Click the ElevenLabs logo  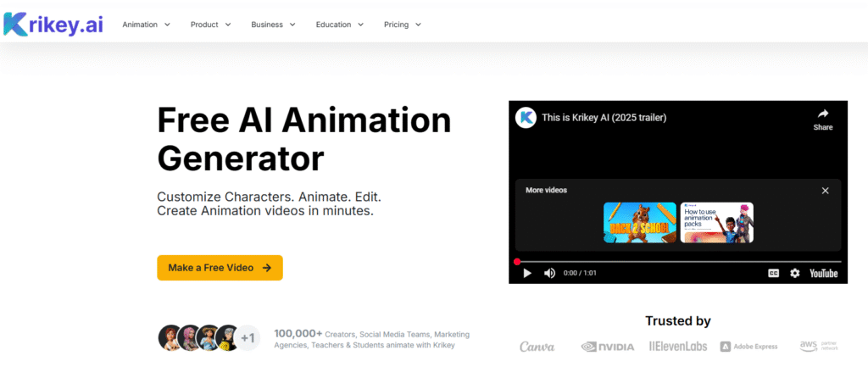[678, 347]
